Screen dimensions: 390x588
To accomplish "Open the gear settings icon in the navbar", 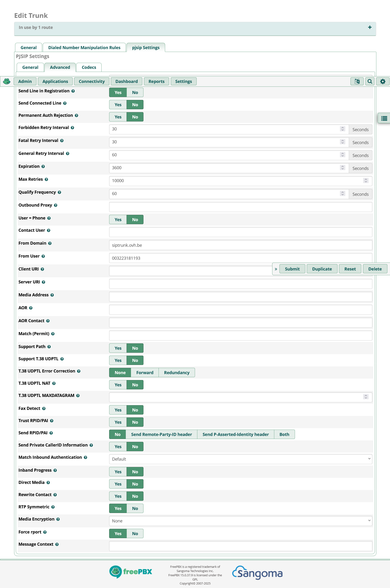I will pos(383,81).
